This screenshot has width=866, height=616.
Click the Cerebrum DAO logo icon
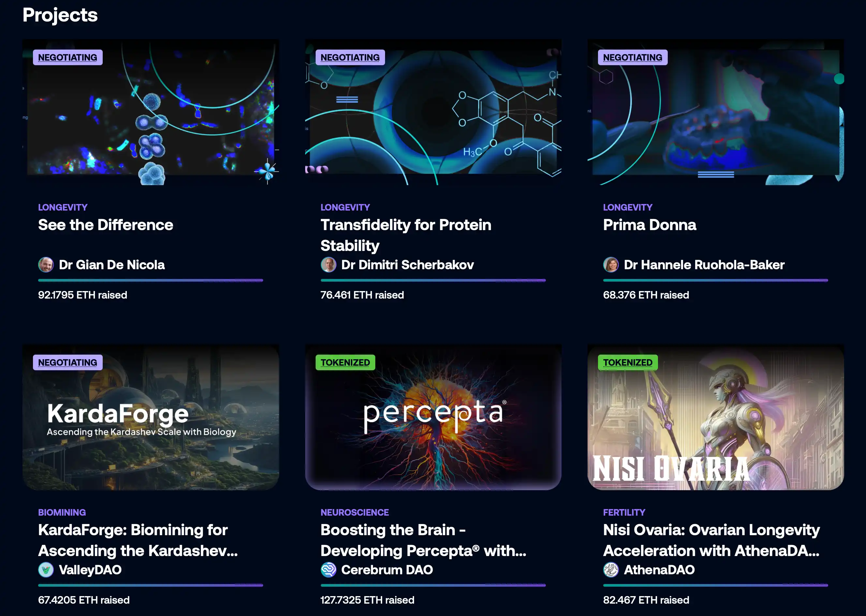[x=328, y=570]
